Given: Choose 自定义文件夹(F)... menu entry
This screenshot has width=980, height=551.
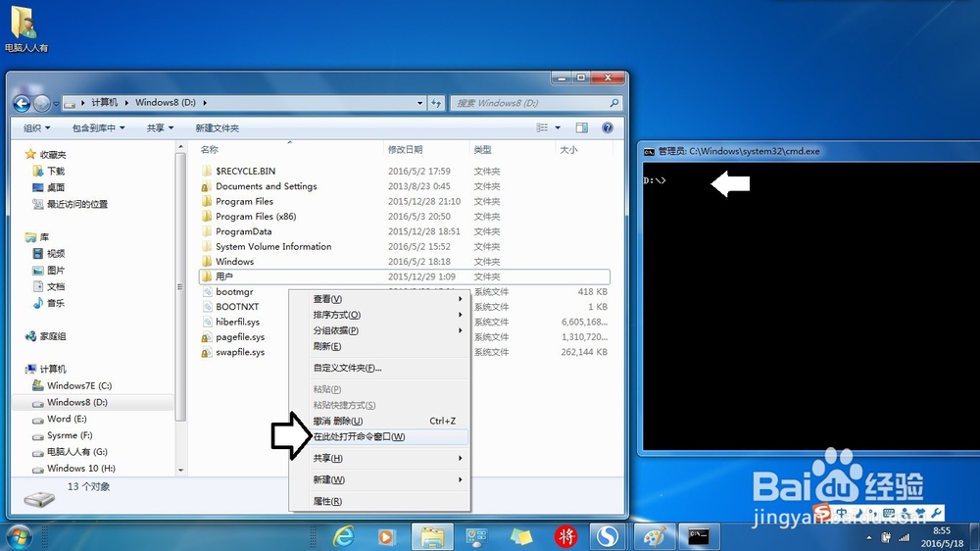Looking at the screenshot, I should click(378, 368).
